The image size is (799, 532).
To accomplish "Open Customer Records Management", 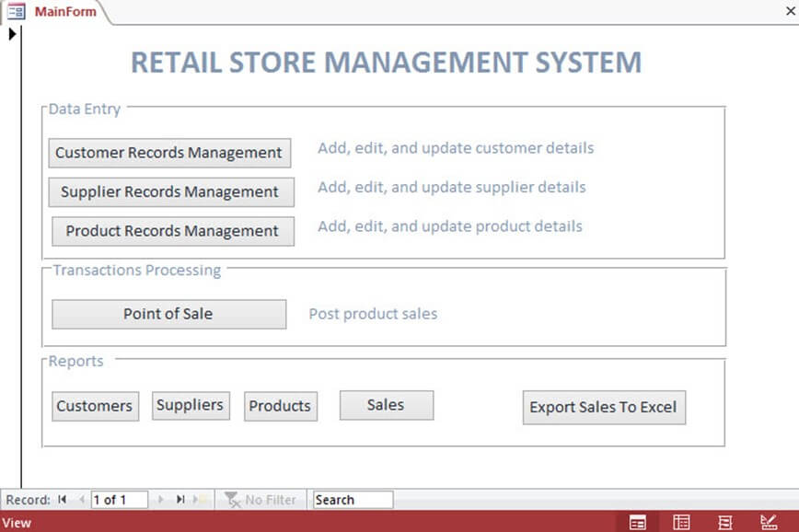I will pyautogui.click(x=169, y=153).
